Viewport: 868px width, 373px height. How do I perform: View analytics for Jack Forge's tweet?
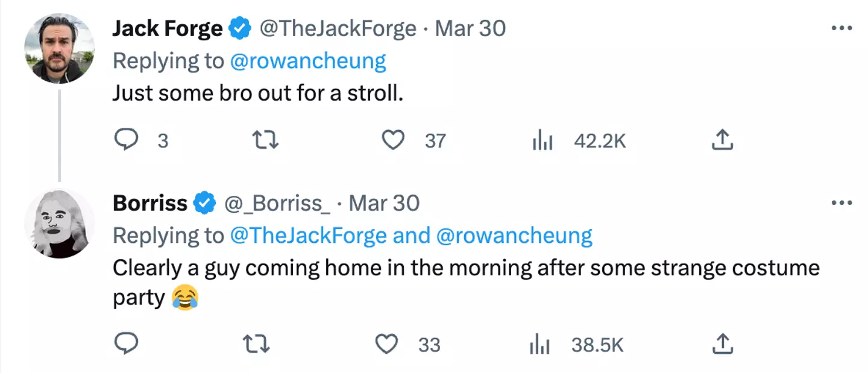coord(542,140)
